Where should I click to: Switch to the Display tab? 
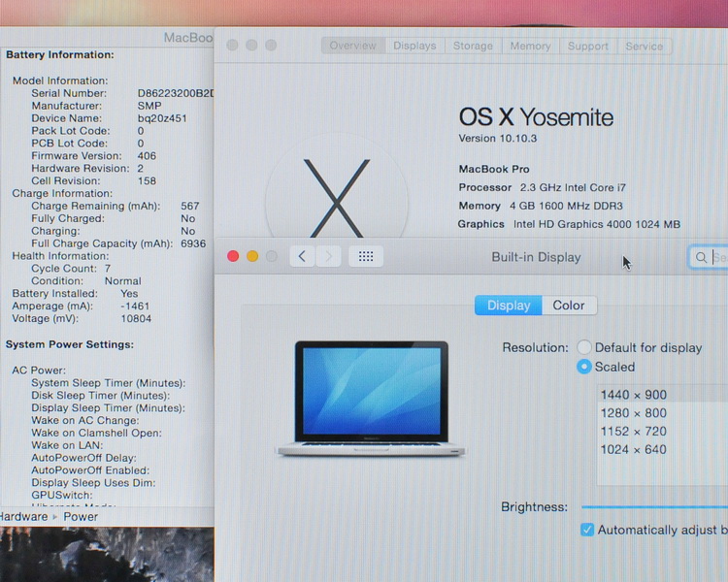(509, 306)
